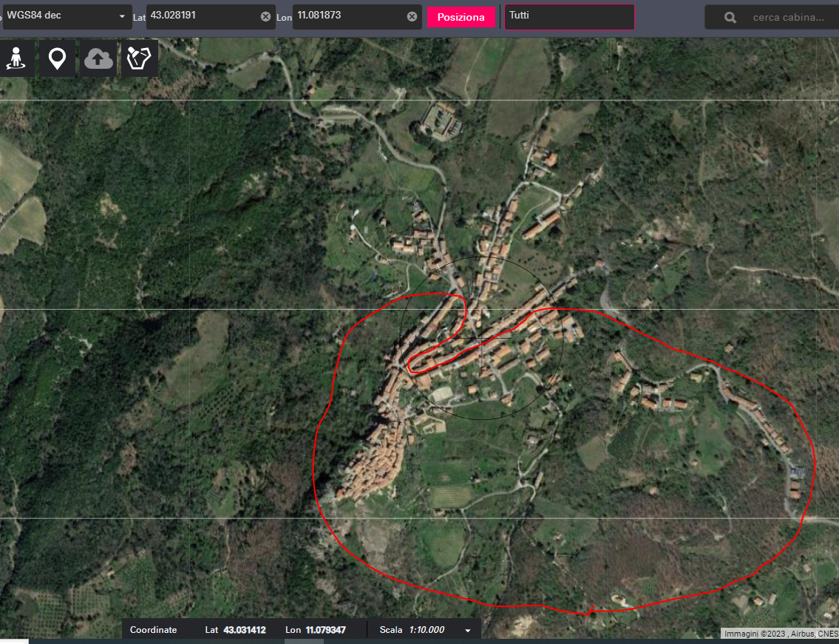Select the polygon drawing tool

coord(140,58)
